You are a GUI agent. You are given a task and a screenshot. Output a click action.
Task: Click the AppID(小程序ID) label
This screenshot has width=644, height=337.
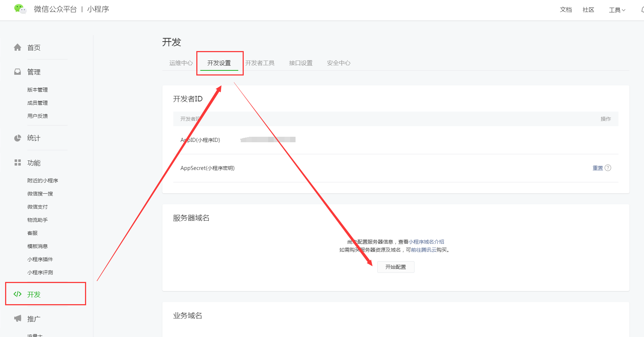coord(200,140)
